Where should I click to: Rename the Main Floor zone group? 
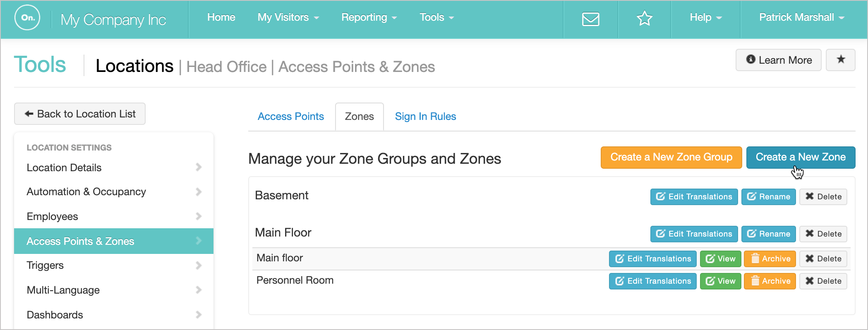[x=768, y=234]
